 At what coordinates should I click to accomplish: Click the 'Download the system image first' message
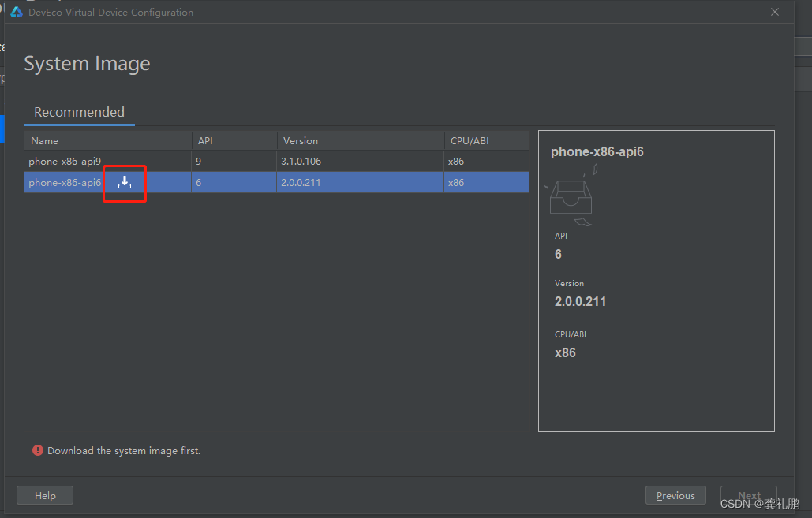(x=124, y=451)
